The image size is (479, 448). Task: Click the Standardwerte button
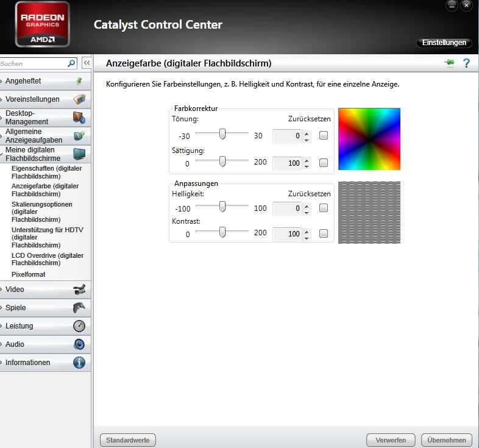point(128,440)
